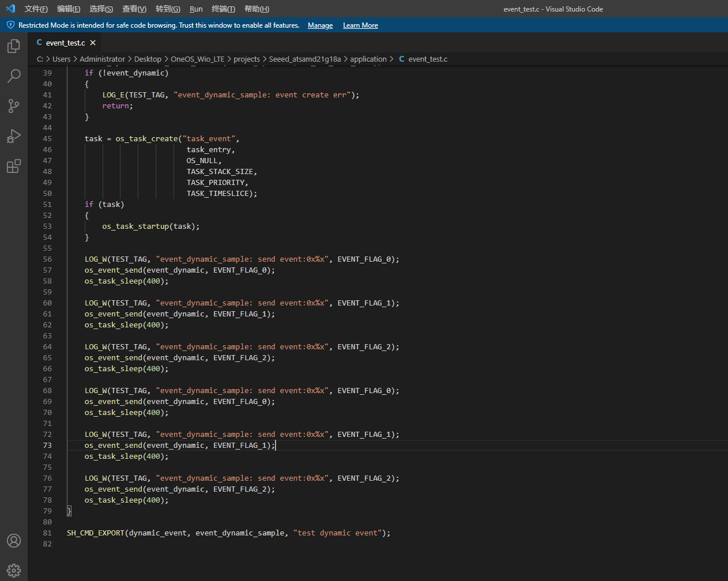Image resolution: width=728 pixels, height=581 pixels.
Task: Click os_event_send EVENT_FLAG_0 on line 57
Action: point(180,270)
